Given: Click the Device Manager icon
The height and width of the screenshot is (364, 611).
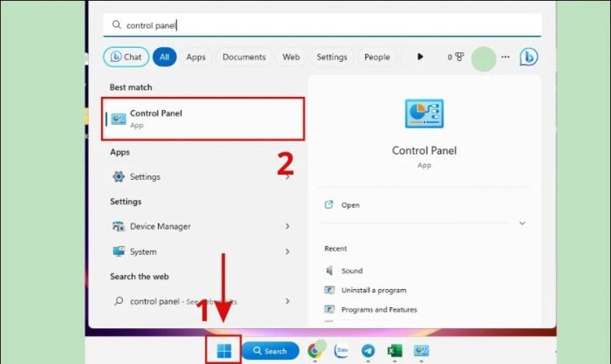Looking at the screenshot, I should 119,226.
